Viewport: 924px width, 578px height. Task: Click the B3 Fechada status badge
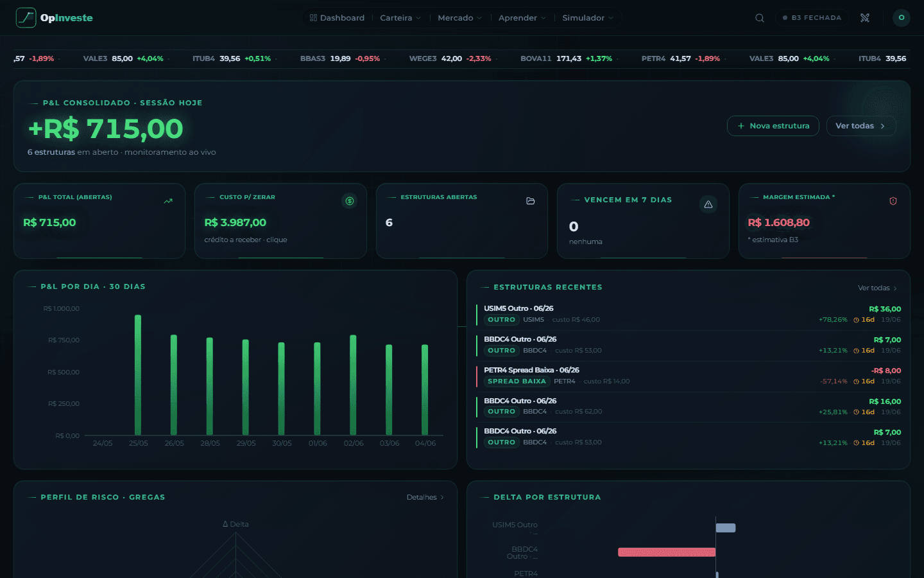click(812, 18)
